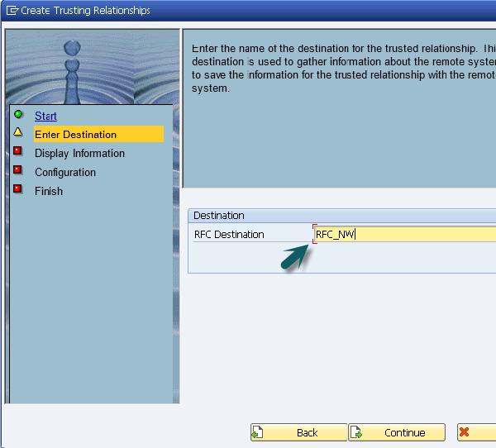
Task: Click the red X cancel icon
Action: [x=464, y=431]
